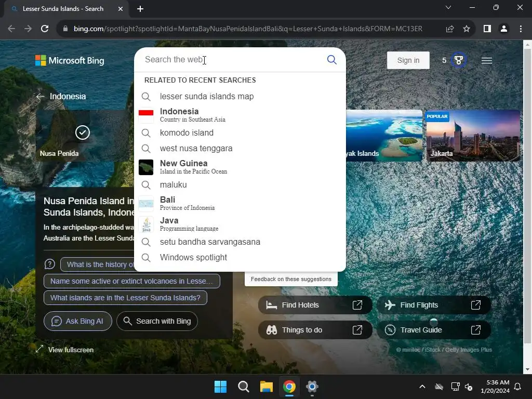This screenshot has height=399, width=532.
Task: Select west nusa tenggara suggestion
Action: [x=240, y=148]
